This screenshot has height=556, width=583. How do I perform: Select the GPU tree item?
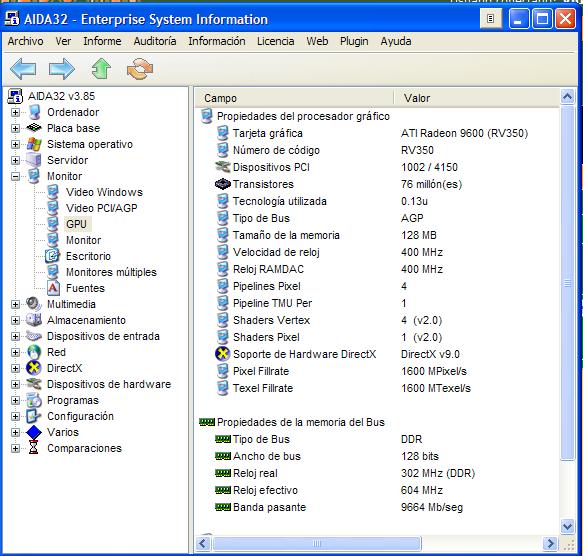tap(77, 224)
